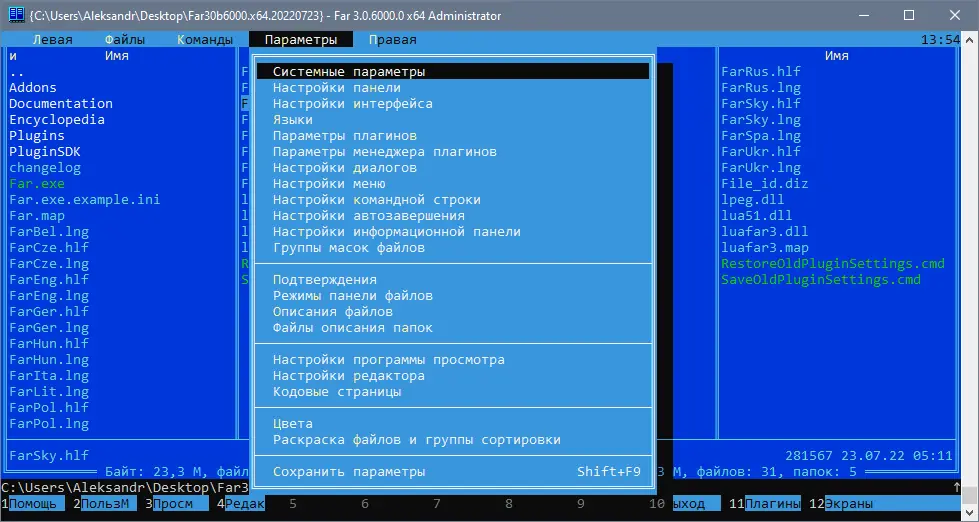This screenshot has height=522, width=979.
Task: Open Настройки редактора
Action: 453,376
